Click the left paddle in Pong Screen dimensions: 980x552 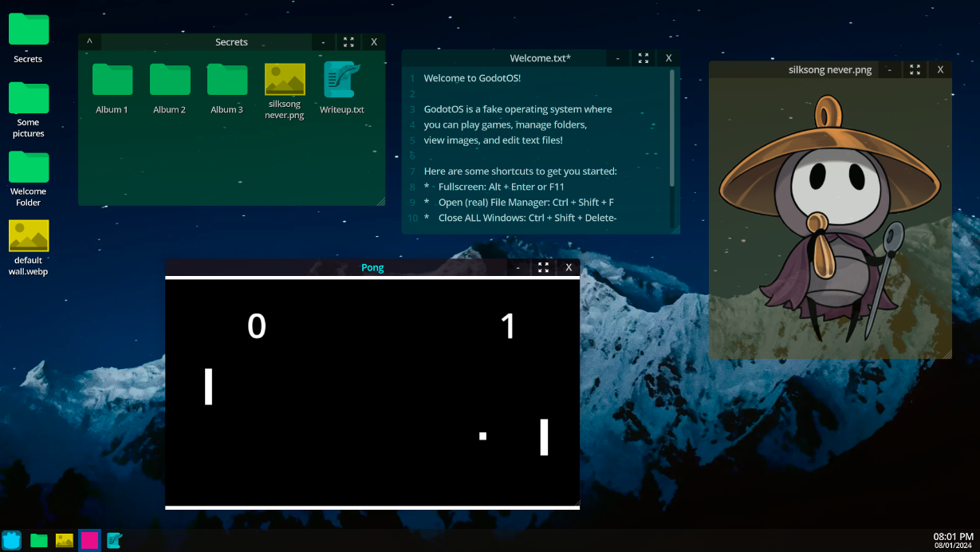coord(209,387)
